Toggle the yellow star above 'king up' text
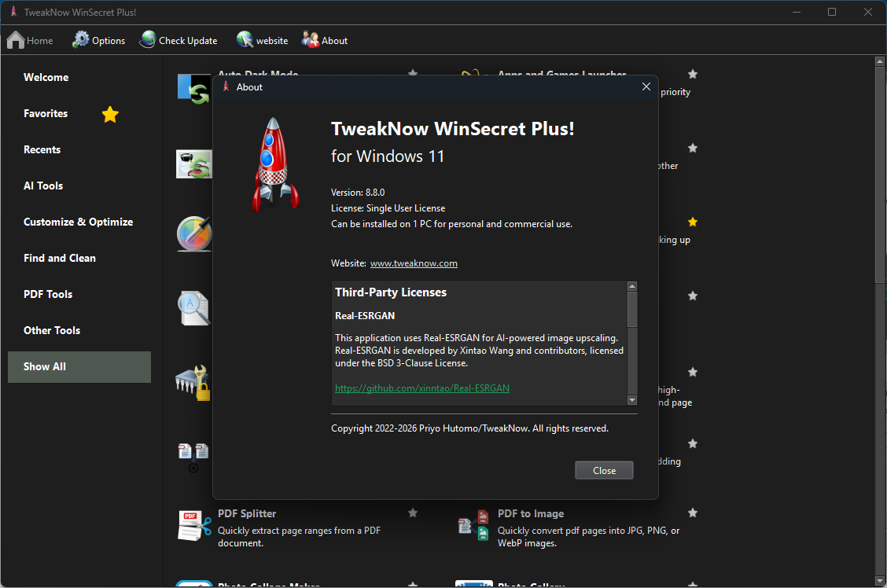The height and width of the screenshot is (588, 887). coord(693,222)
